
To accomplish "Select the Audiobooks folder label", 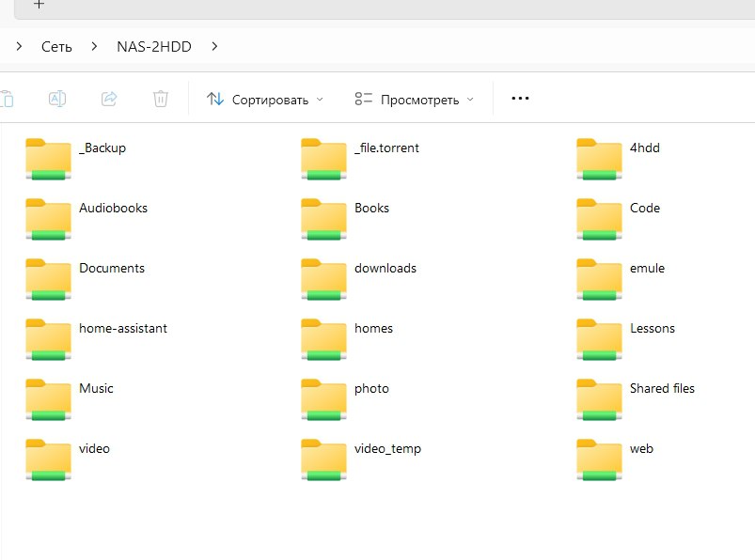I will pyautogui.click(x=113, y=208).
